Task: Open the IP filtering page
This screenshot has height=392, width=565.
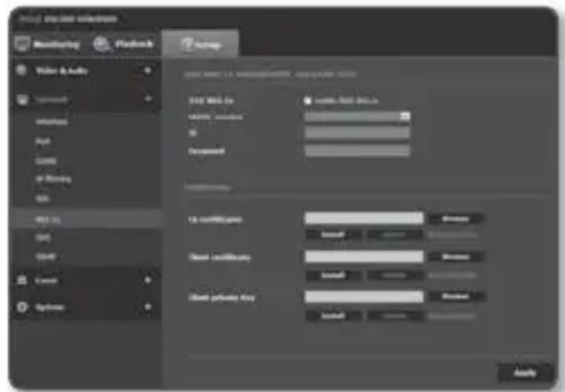Action: coord(53,179)
